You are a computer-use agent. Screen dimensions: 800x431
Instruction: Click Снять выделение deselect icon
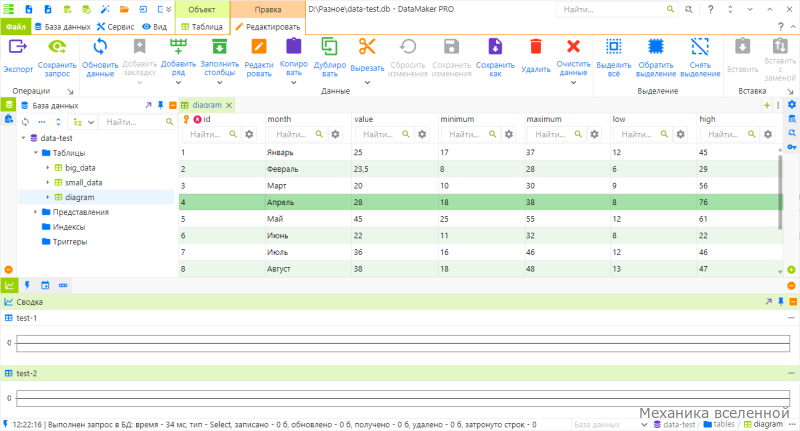tap(700, 46)
